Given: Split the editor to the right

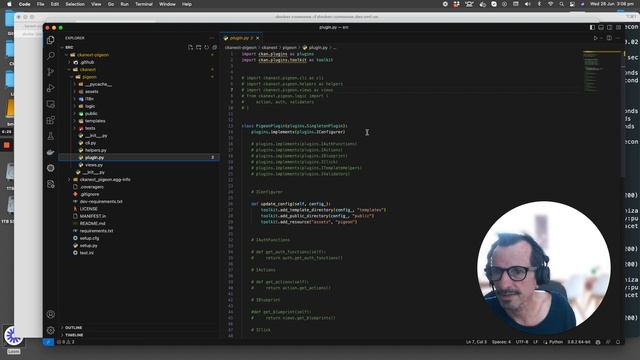Looking at the screenshot, I should click(x=609, y=38).
